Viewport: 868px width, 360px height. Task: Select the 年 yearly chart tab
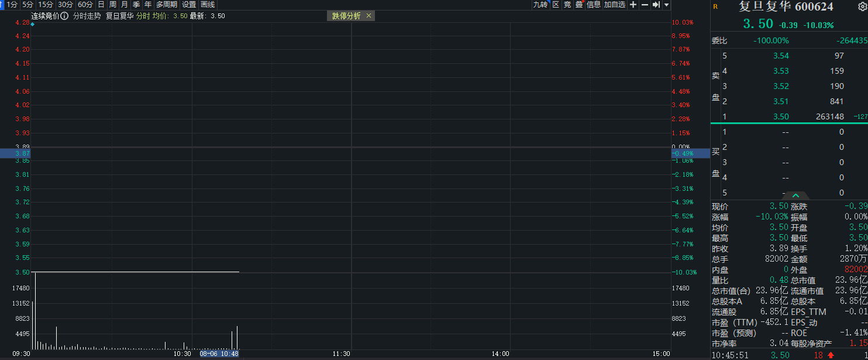pyautogui.click(x=148, y=4)
